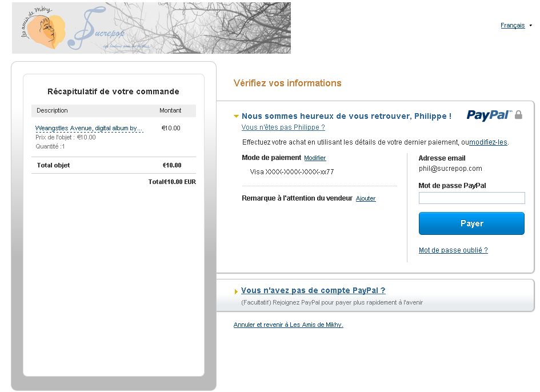Image resolution: width=540 pixels, height=392 pixels.
Task: Cancel and return to Les Amis de Mikhy
Action: coord(288,325)
